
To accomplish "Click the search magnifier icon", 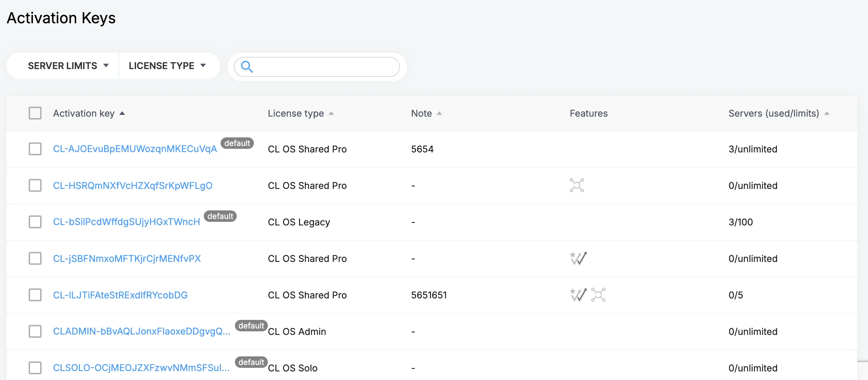I will [247, 67].
